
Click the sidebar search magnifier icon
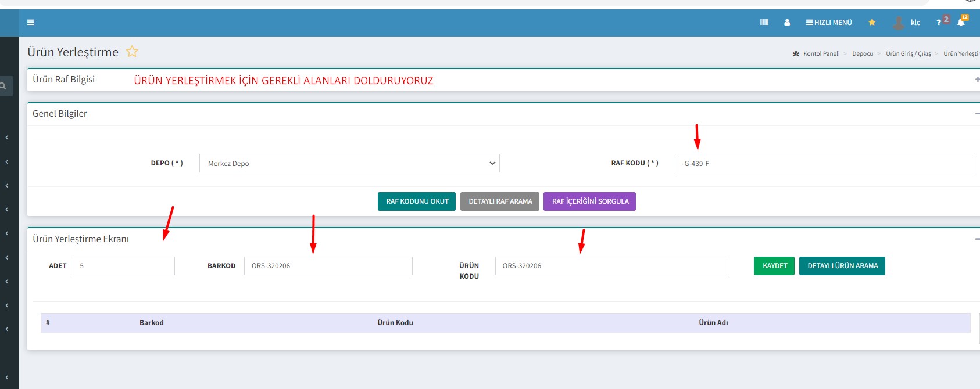[x=3, y=86]
